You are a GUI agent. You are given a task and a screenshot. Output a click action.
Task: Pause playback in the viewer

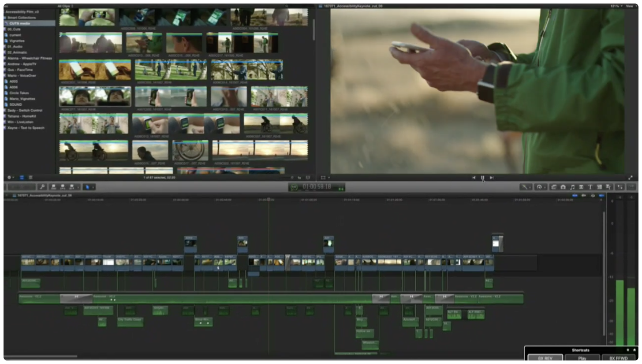pos(482,178)
